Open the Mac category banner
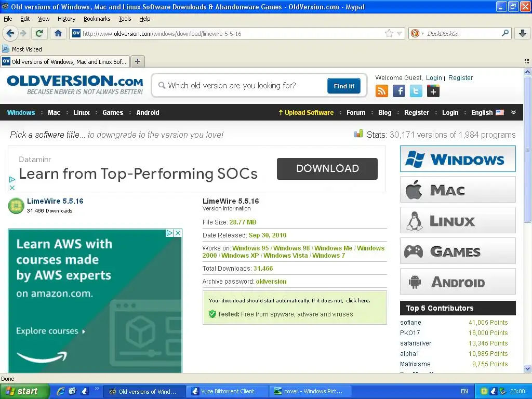This screenshot has height=399, width=532. coord(458,189)
